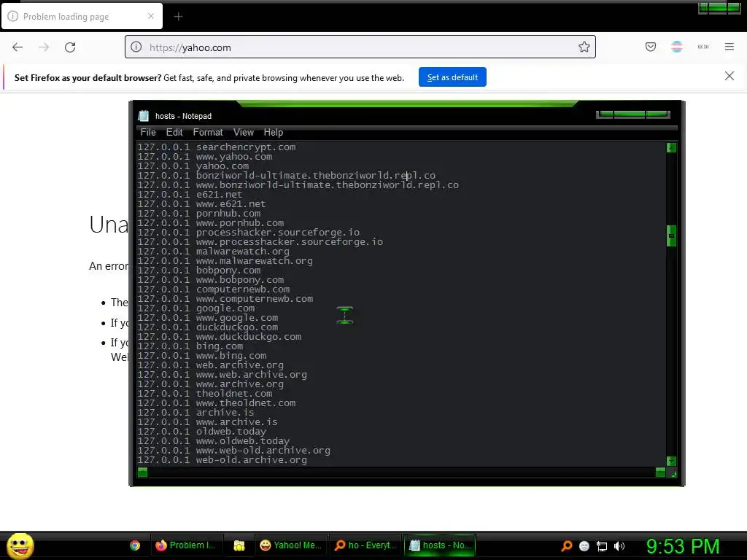Switch to the Everything search taskbar button
This screenshot has height=560, width=747.
click(365, 545)
